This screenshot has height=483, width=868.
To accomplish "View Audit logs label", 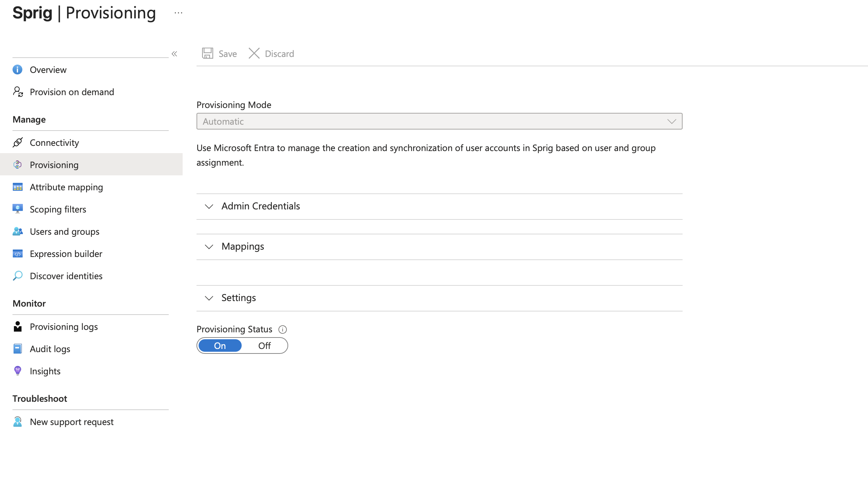I will click(50, 349).
